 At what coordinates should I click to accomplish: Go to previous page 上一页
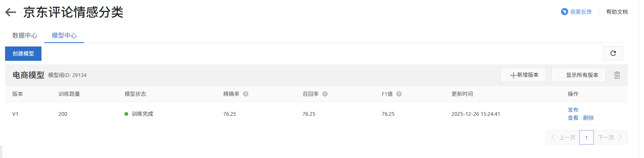click(x=563, y=137)
